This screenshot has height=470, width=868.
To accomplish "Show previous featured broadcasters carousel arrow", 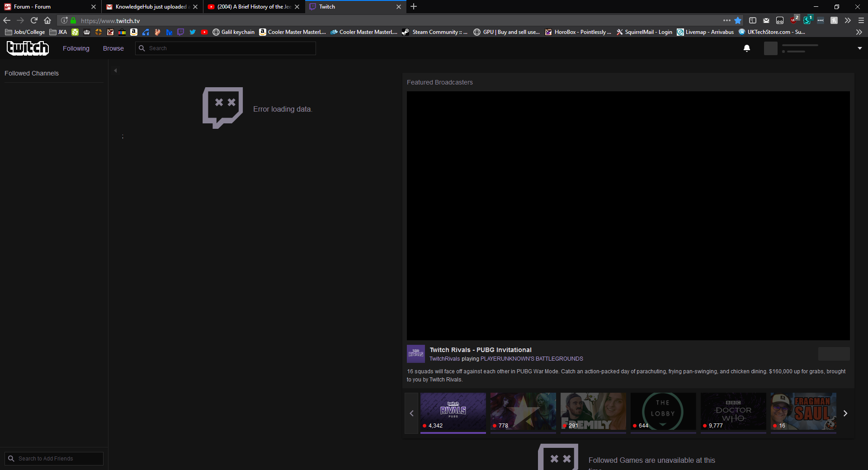I will pyautogui.click(x=411, y=413).
